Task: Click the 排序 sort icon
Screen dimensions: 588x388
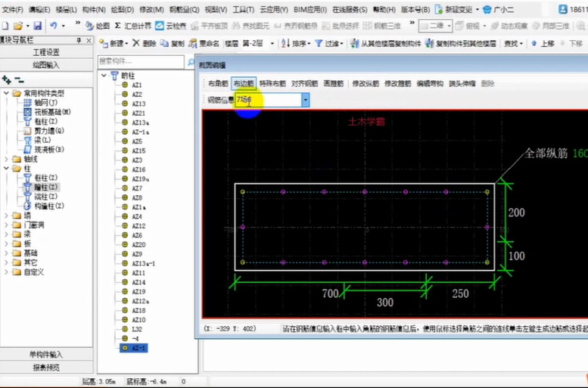Action: tap(285, 43)
